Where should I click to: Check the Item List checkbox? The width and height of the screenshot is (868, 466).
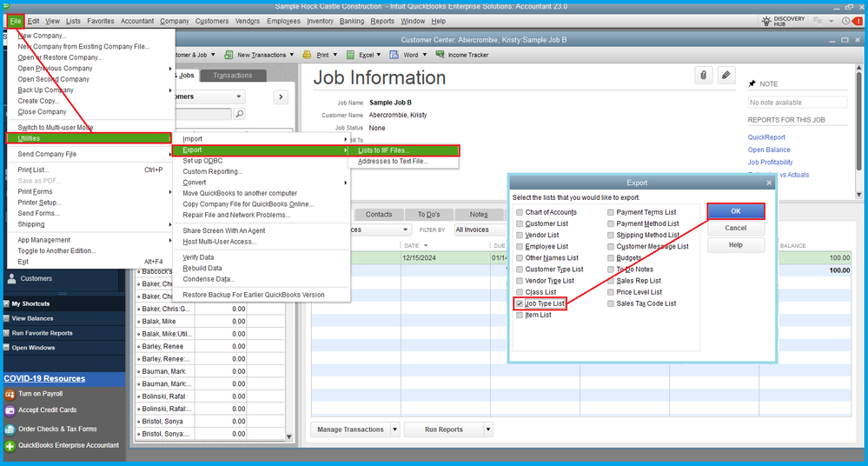520,316
